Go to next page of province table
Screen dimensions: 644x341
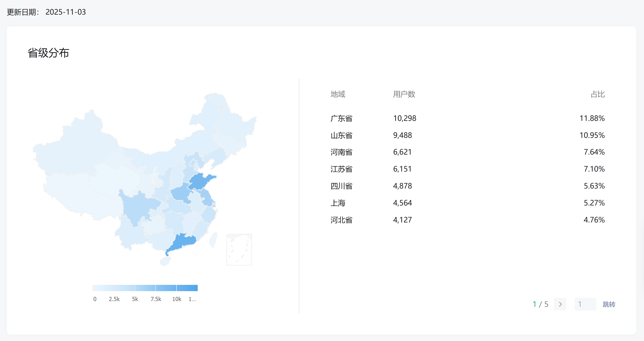pos(560,304)
